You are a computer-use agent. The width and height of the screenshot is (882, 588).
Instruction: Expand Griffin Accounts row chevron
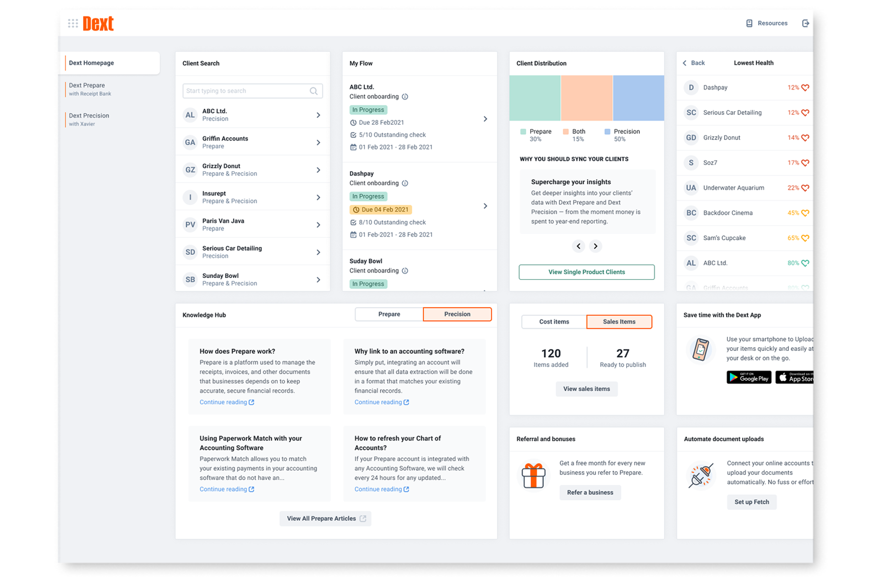pos(318,142)
